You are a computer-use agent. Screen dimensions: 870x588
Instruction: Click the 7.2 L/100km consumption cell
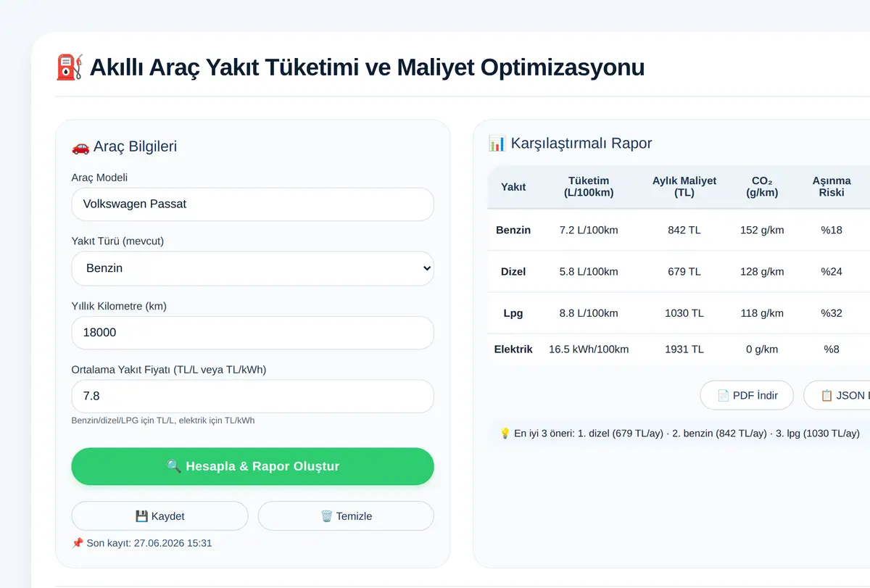click(x=589, y=230)
